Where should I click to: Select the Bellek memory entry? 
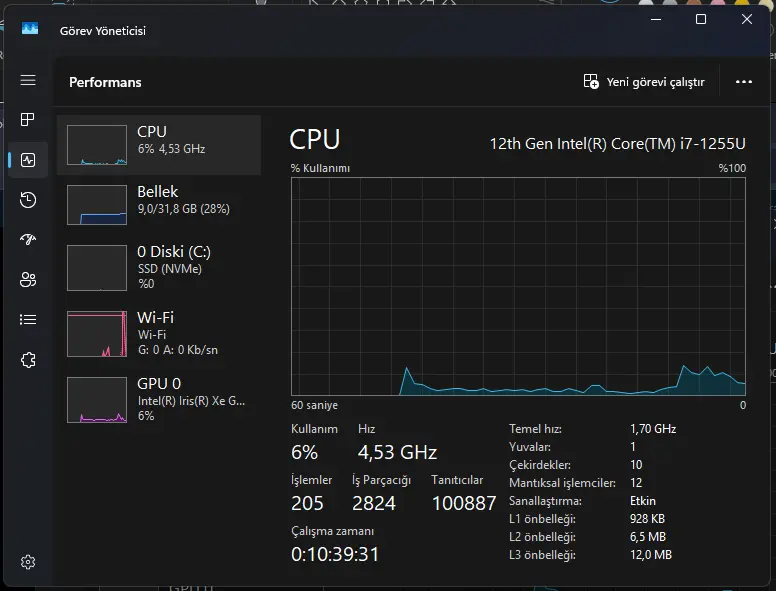(x=159, y=204)
